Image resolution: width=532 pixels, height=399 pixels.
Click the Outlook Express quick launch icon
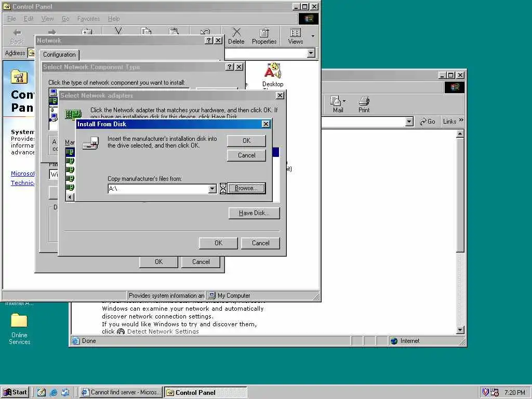point(65,392)
